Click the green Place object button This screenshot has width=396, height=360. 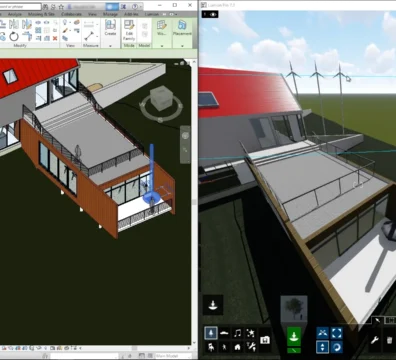point(294,336)
